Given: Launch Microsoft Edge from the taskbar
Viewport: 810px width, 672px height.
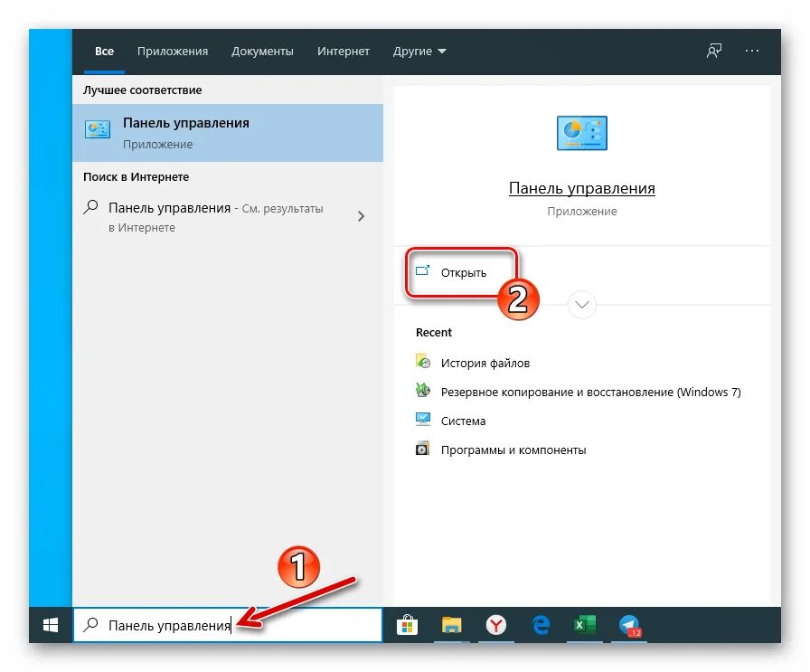Looking at the screenshot, I should coord(541,626).
